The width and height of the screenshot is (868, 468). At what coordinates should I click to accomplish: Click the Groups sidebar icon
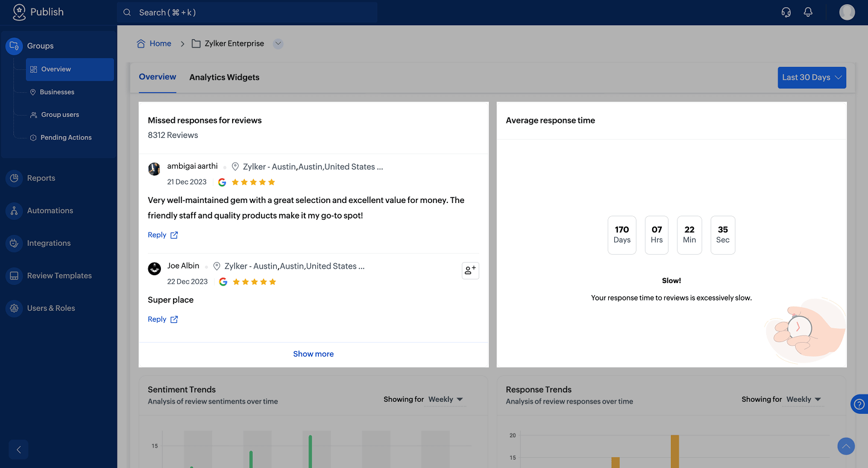(x=14, y=46)
